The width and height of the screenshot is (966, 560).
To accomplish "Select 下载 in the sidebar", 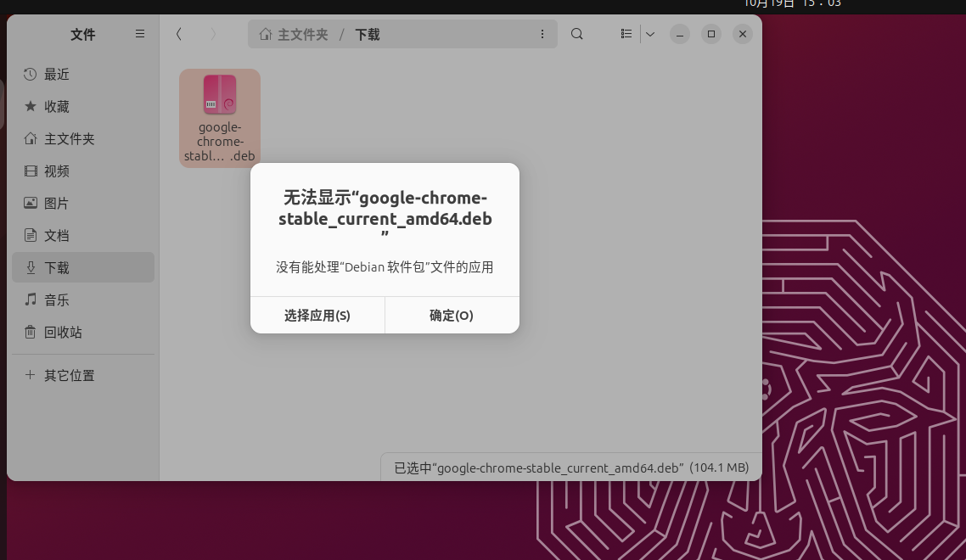I will click(83, 267).
